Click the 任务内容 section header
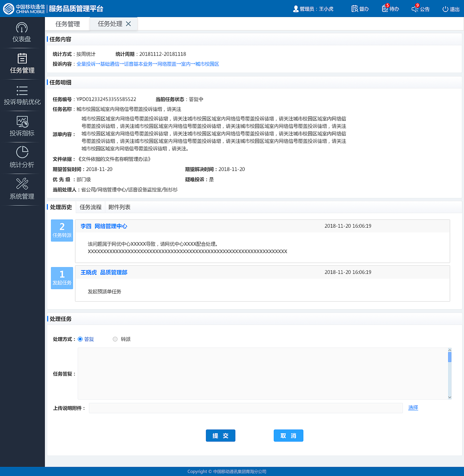 (x=60, y=39)
